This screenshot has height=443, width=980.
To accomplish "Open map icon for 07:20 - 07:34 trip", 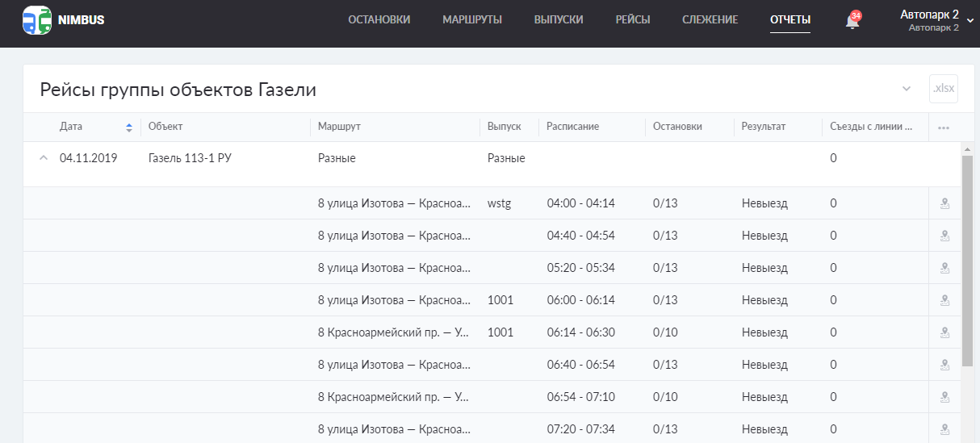I will [x=944, y=429].
